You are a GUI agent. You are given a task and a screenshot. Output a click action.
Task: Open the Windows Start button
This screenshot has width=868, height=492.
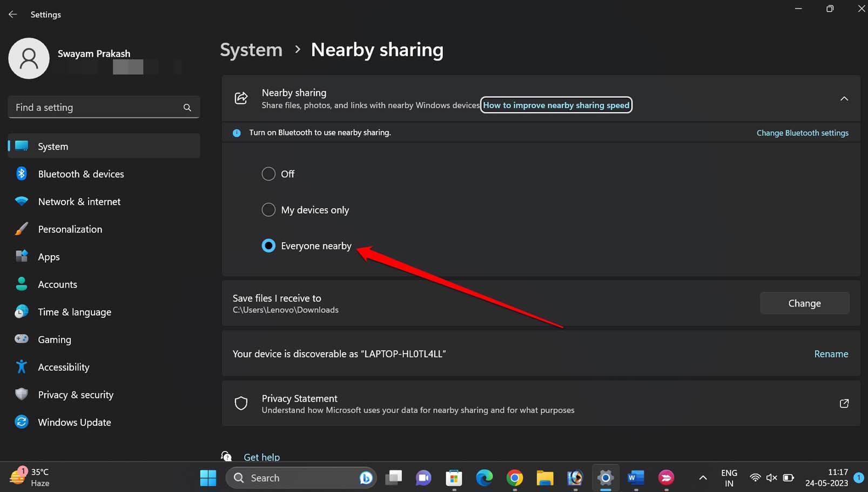coord(208,478)
